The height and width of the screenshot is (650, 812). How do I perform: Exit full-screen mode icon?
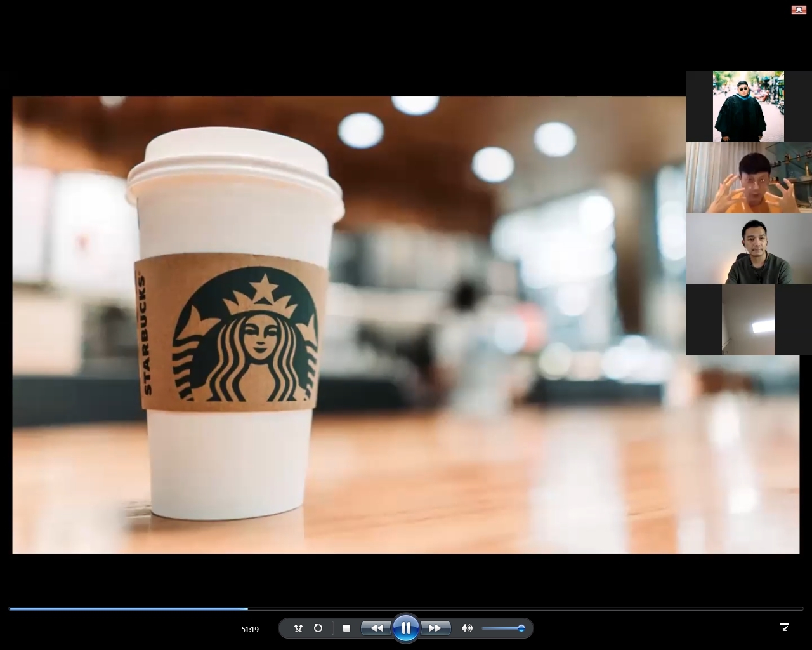pyautogui.click(x=784, y=628)
